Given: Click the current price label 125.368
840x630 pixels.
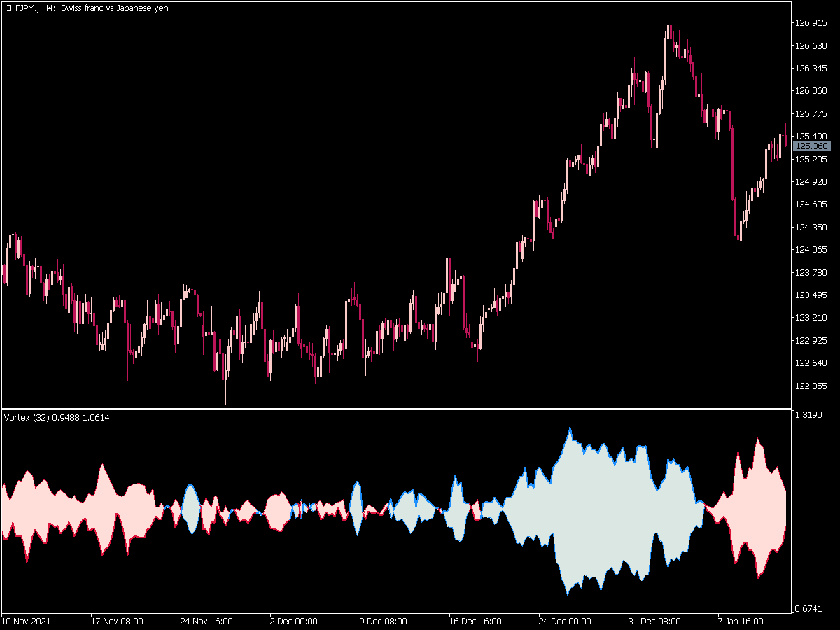Looking at the screenshot, I should click(x=813, y=146).
